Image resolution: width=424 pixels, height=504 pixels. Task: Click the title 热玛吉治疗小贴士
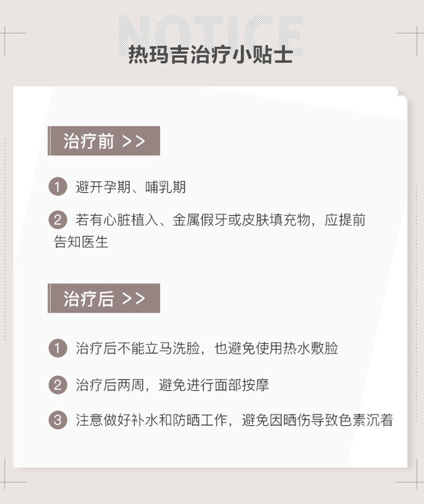(x=211, y=54)
